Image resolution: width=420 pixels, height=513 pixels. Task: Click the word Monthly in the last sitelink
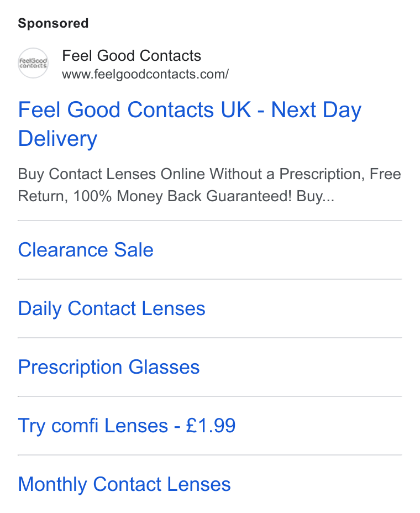53,484
